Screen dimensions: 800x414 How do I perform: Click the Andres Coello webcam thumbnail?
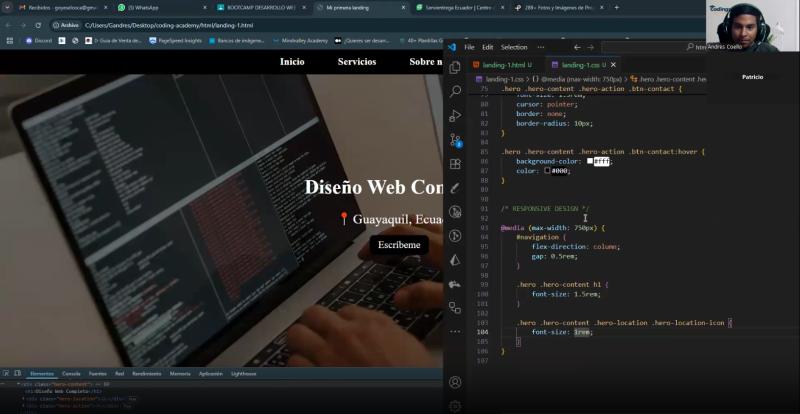(753, 26)
